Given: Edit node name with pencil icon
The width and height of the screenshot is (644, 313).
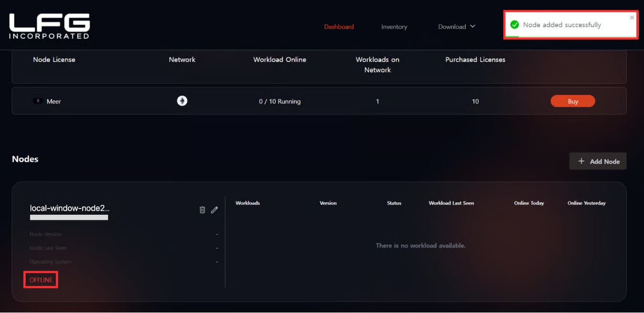Looking at the screenshot, I should (215, 210).
